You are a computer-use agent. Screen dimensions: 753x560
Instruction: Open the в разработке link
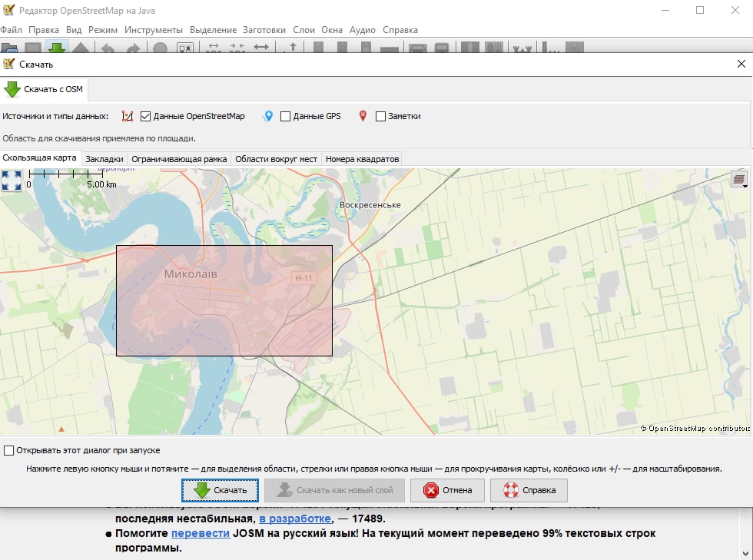(x=295, y=519)
